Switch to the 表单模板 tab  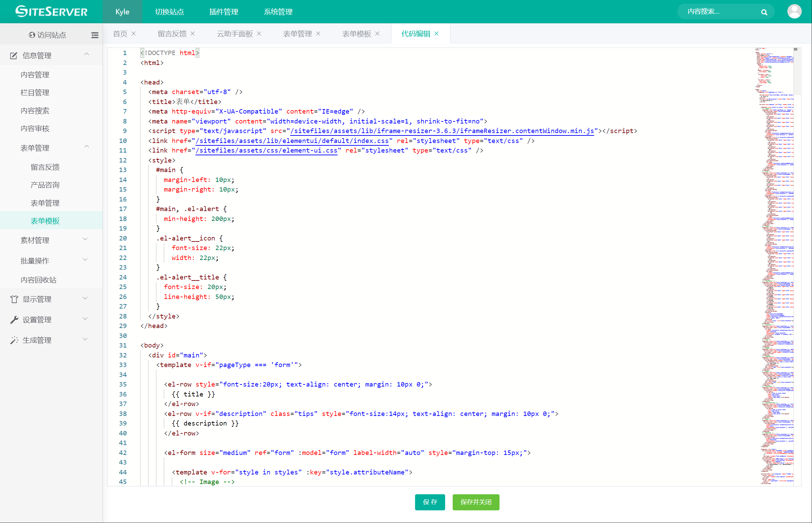[x=356, y=34]
